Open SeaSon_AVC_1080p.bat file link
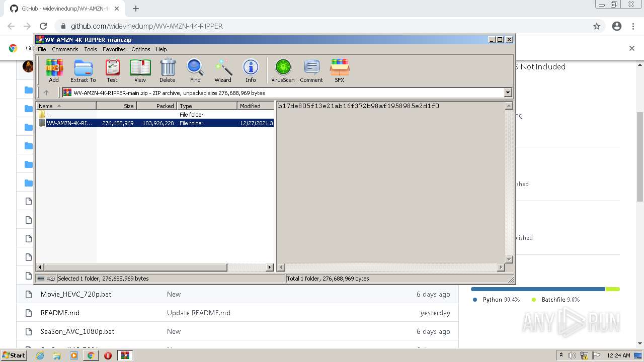Viewport: 644px width, 362px height. (x=77, y=331)
